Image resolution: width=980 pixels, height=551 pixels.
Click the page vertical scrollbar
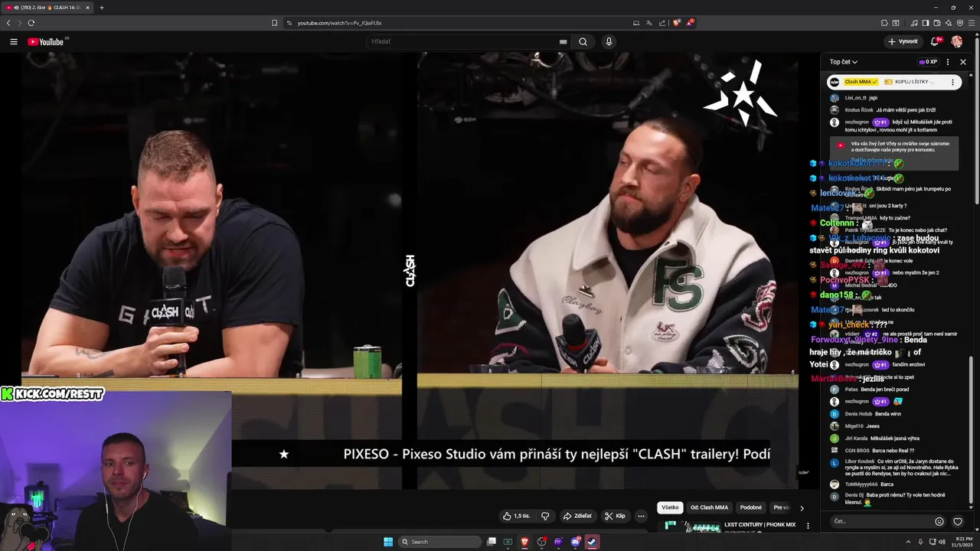(976, 119)
